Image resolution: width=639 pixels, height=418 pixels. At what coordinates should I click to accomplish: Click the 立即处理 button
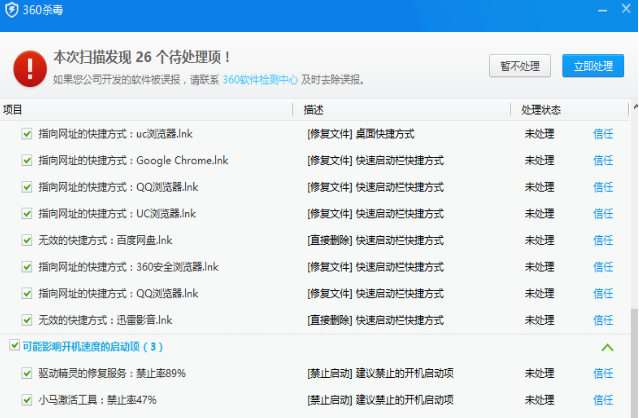pos(592,66)
